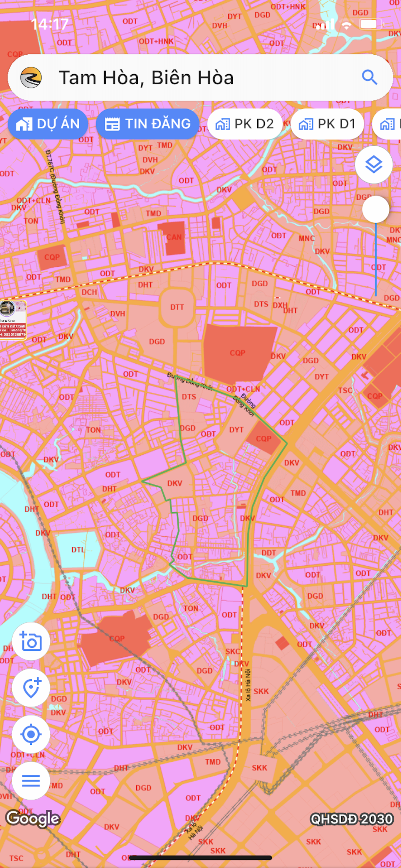Select the PK D1 zoning chip
This screenshot has width=401, height=868.
coord(327,124)
